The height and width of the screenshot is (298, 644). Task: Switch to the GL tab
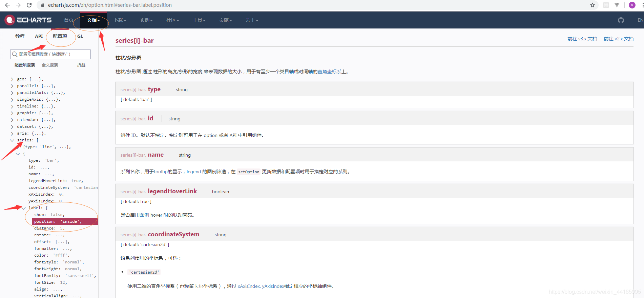[80, 36]
